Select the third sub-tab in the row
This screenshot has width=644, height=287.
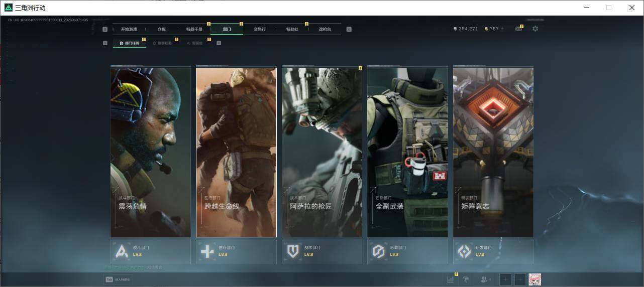(x=195, y=43)
